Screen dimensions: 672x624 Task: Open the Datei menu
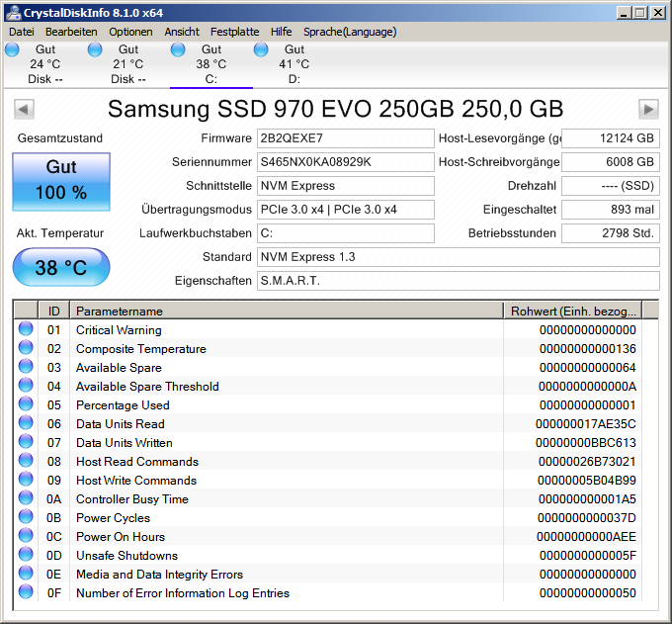pyautogui.click(x=21, y=32)
